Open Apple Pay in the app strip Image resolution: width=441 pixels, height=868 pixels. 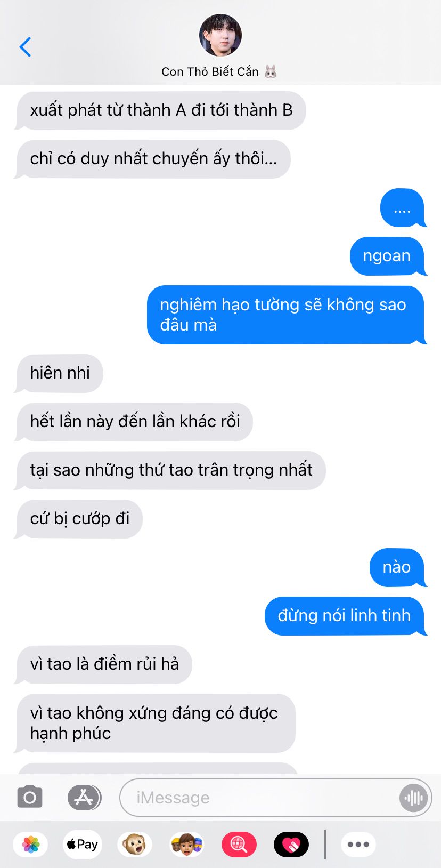coord(83,844)
